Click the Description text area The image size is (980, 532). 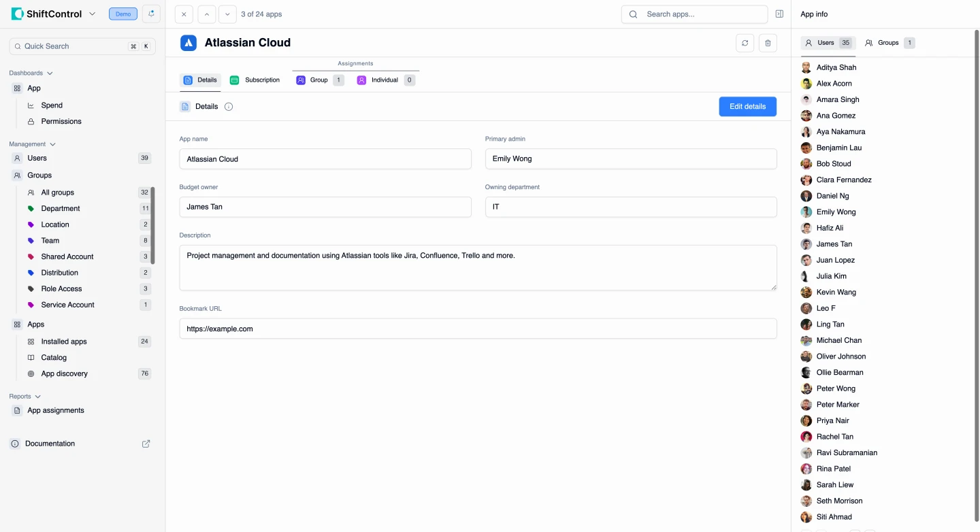[478, 268]
